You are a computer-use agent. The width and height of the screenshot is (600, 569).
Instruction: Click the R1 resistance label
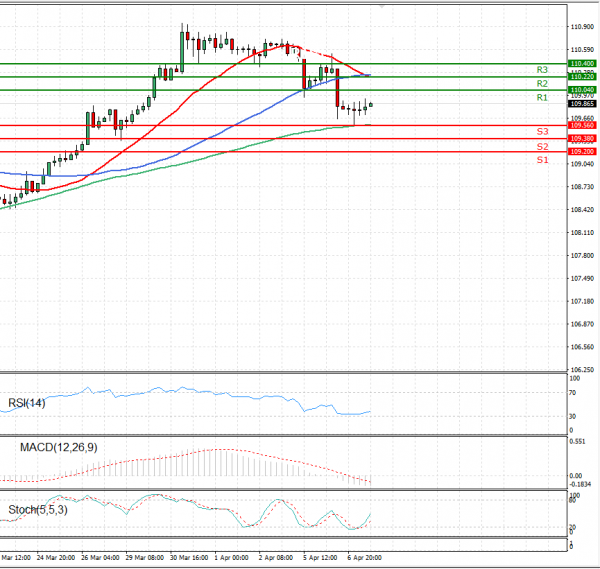541,98
